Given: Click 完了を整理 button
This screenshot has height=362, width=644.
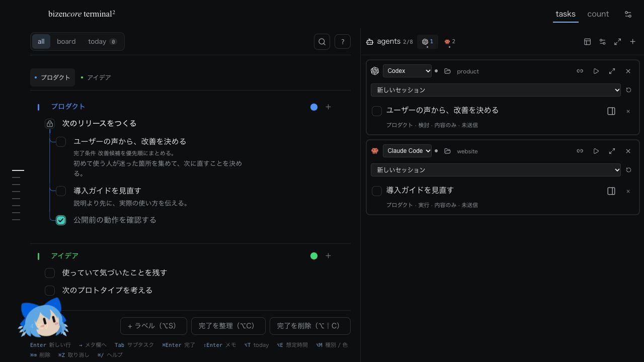Looking at the screenshot, I should 228,326.
